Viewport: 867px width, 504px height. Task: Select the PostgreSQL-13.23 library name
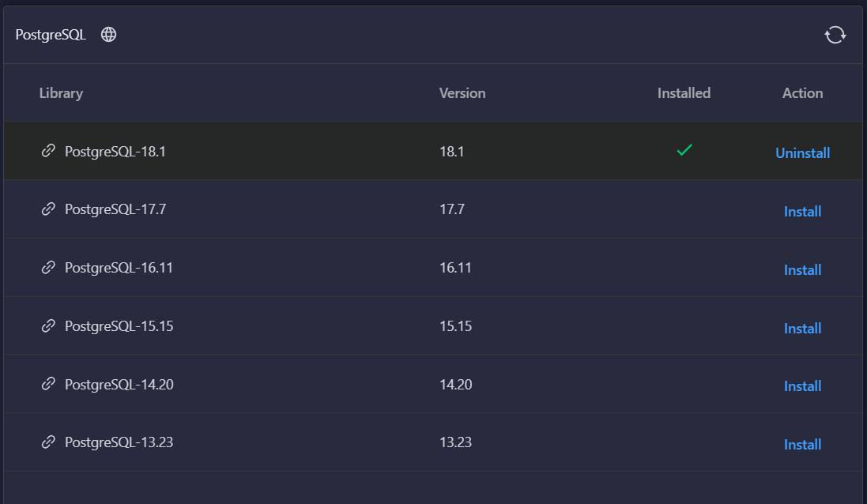119,442
